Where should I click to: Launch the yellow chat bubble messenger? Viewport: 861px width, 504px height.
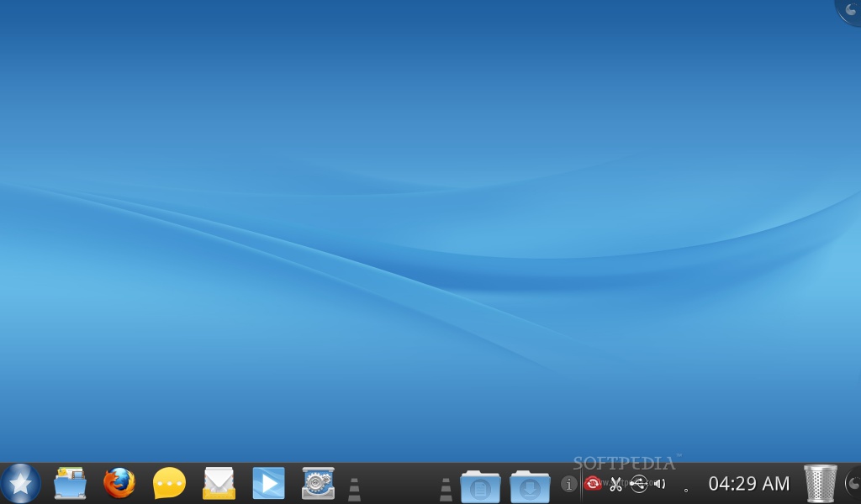pos(169,483)
